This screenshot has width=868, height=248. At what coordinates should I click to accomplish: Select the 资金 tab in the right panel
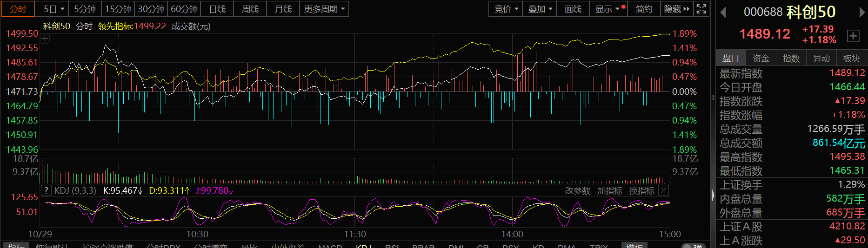pyautogui.click(x=761, y=58)
